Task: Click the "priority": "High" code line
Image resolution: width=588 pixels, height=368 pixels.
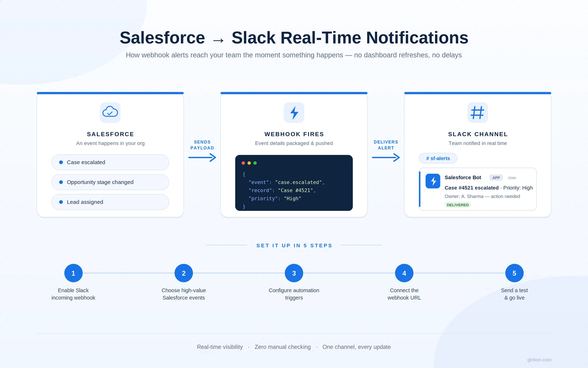Action: tap(275, 198)
